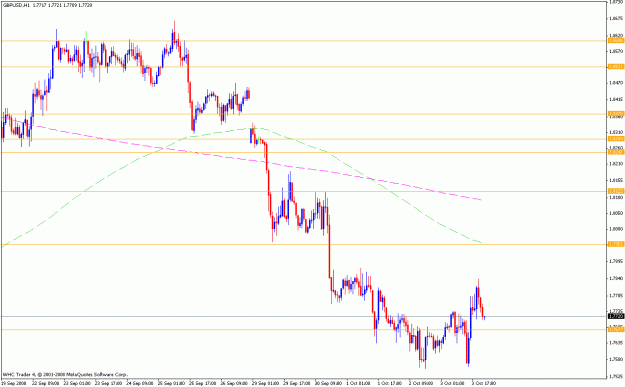Click the 1.7580 price scale label

(x=616, y=359)
